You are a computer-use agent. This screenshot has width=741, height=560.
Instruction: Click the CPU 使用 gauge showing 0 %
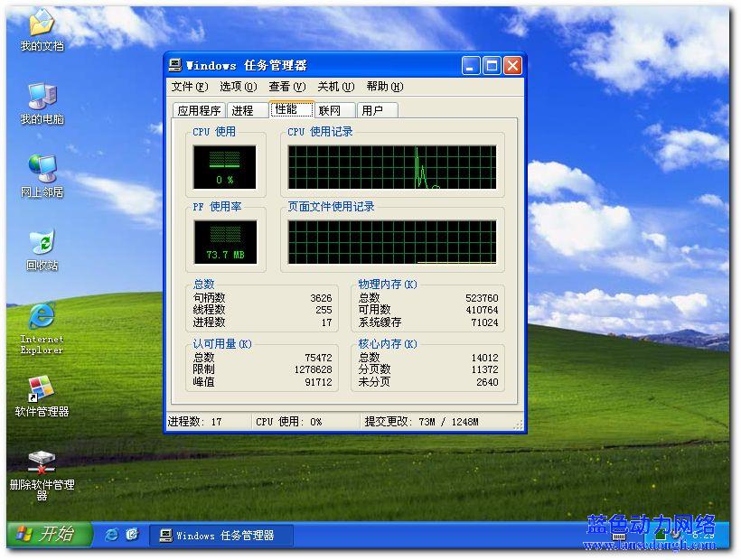coord(224,167)
